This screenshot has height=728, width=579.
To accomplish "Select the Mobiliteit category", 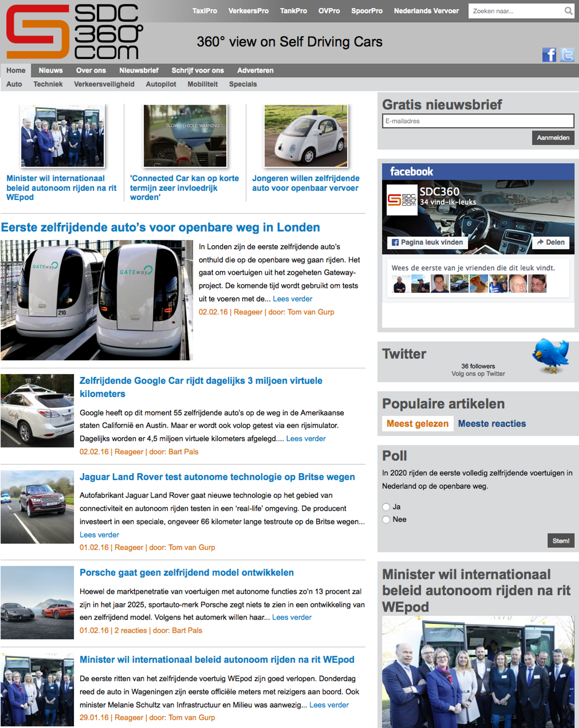I will coord(202,84).
